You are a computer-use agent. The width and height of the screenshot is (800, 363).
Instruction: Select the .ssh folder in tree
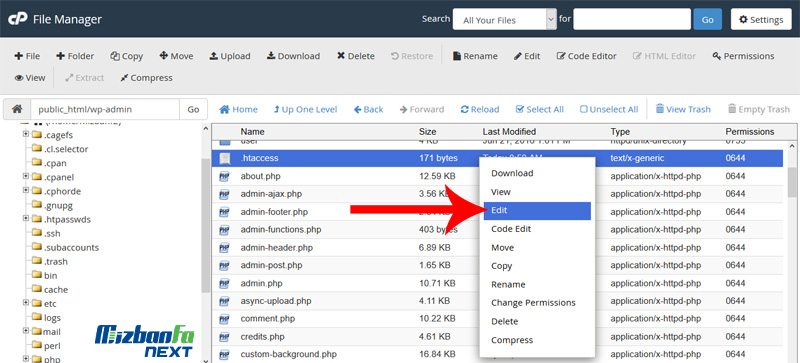click(52, 233)
